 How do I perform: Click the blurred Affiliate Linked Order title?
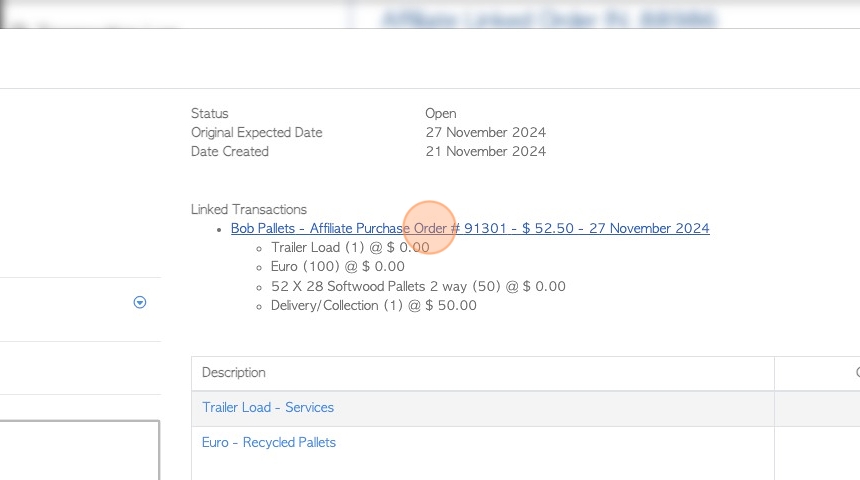point(549,19)
